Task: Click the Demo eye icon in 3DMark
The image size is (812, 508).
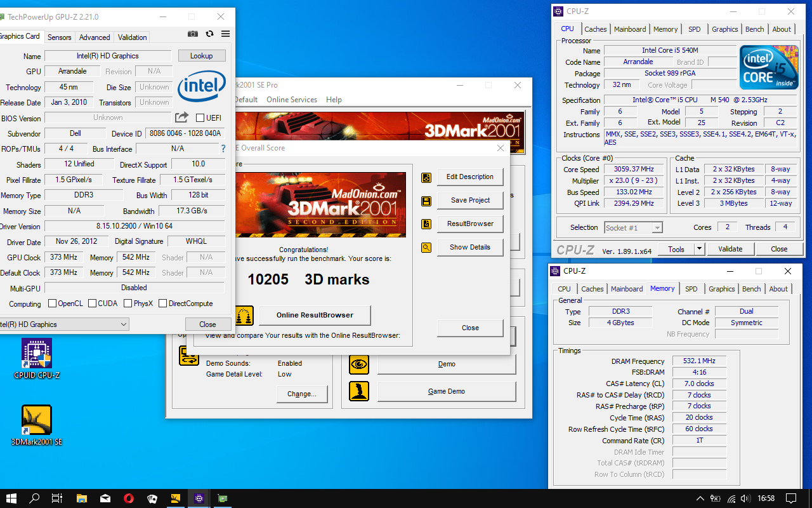Action: (359, 364)
